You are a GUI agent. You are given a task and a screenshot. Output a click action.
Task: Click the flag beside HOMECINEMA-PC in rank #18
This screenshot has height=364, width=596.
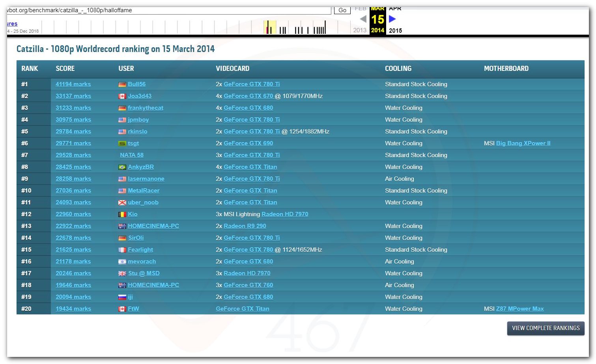pos(122,285)
